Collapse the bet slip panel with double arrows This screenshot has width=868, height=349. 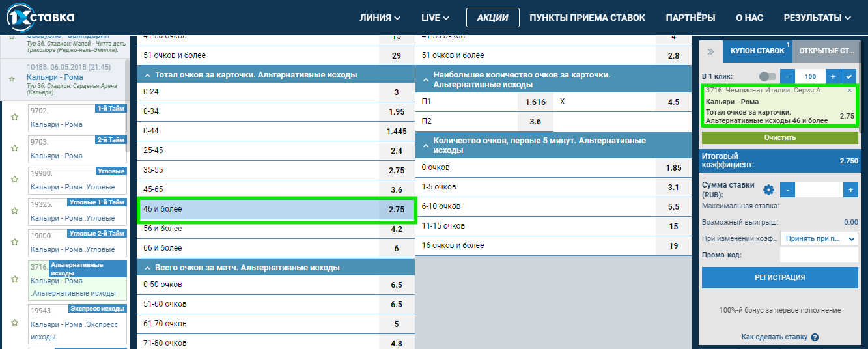click(710, 51)
